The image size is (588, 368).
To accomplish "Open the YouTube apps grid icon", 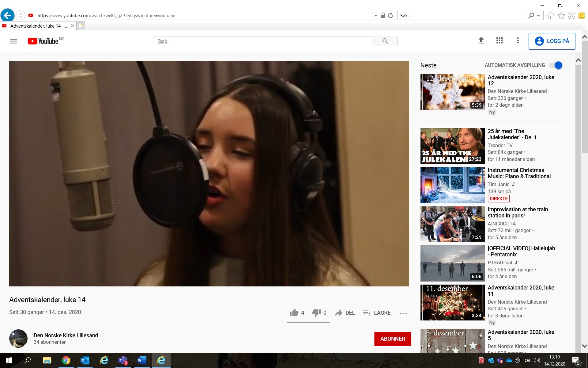I will pos(499,40).
